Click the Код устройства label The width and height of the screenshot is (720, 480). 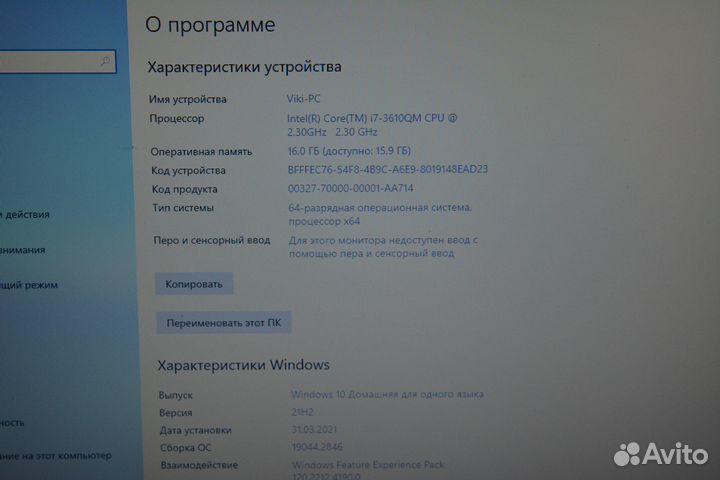coord(188,170)
